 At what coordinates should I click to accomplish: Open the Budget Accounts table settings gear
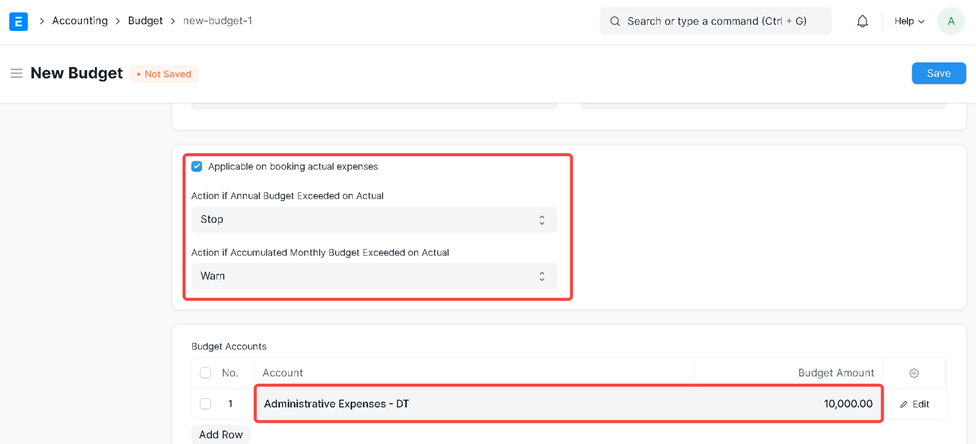tap(913, 373)
